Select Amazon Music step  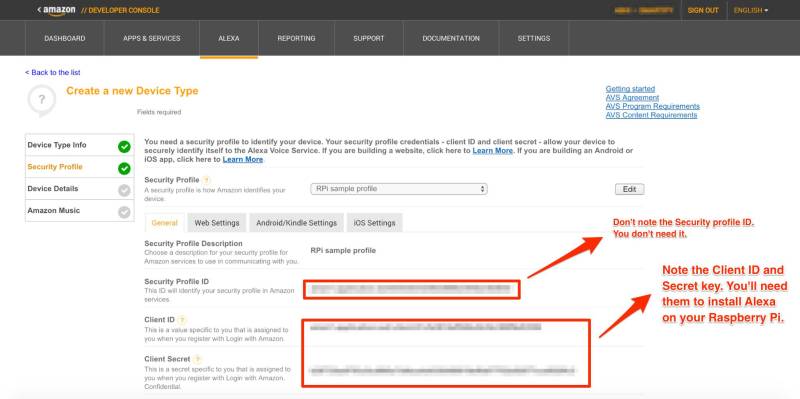pos(80,211)
